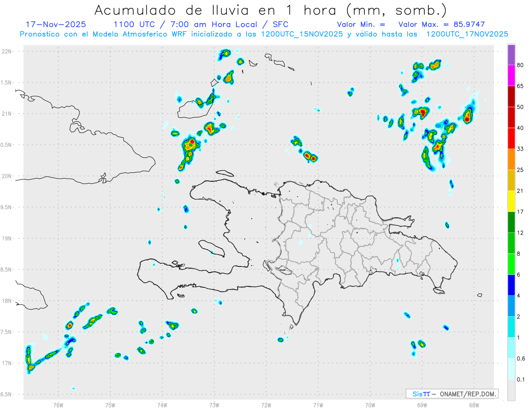This screenshot has height=411, width=532.
Task: Click the legend value '0.6'
Action: click(x=521, y=359)
